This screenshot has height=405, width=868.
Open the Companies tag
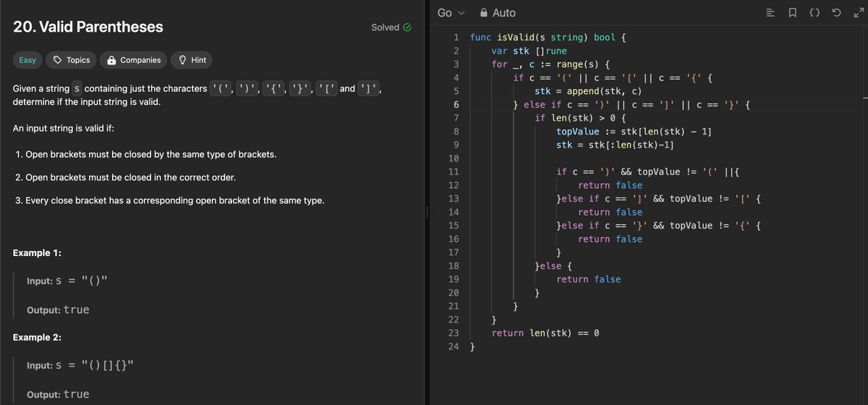pos(134,60)
